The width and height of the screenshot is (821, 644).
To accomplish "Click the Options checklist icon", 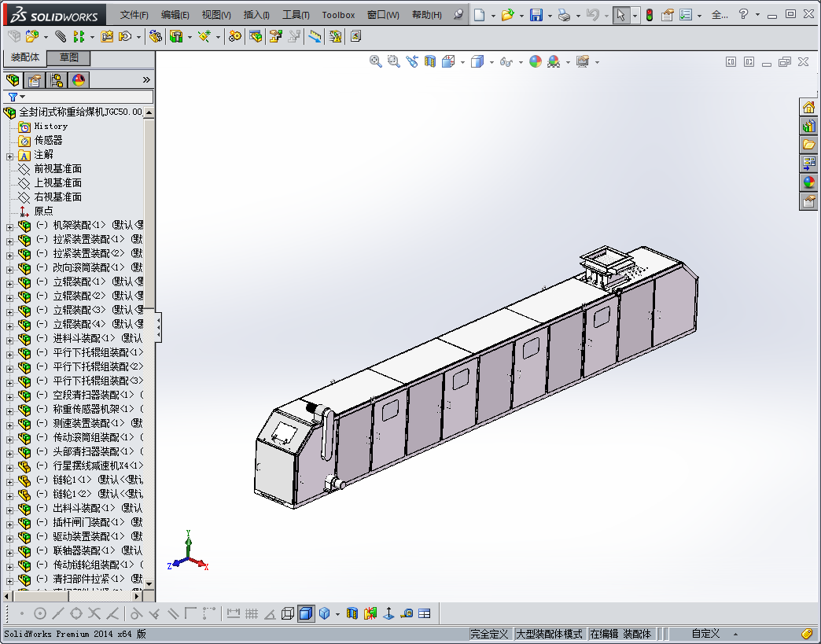I will 686,15.
